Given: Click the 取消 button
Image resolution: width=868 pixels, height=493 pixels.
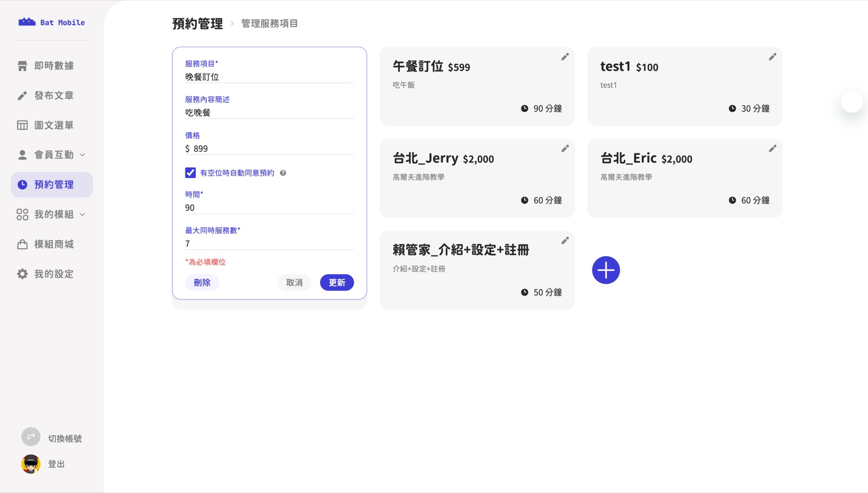Looking at the screenshot, I should (x=295, y=283).
